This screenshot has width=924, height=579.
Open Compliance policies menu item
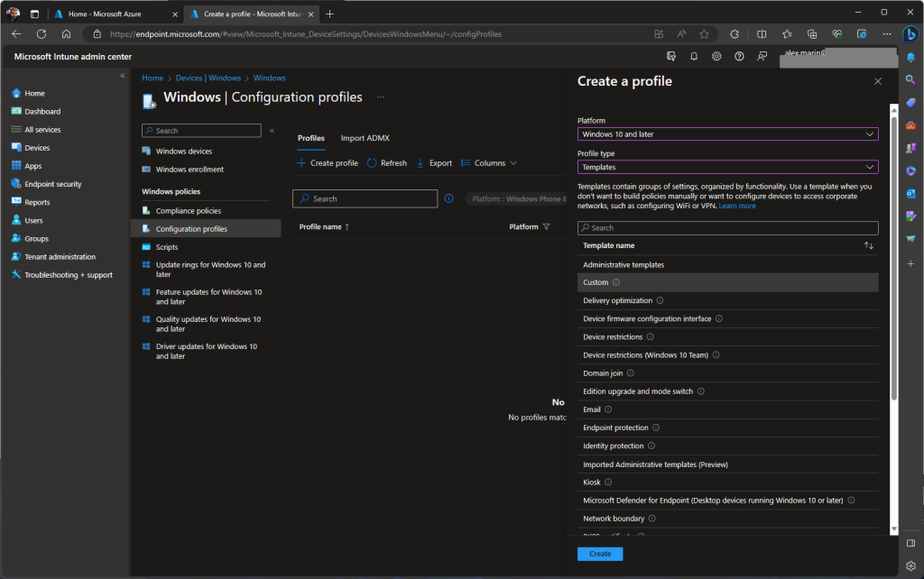188,211
